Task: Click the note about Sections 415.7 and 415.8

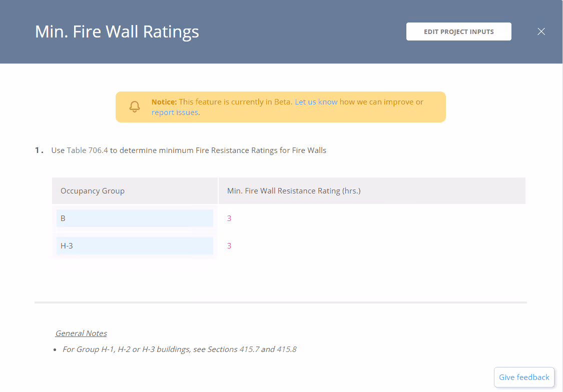Action: [180, 349]
